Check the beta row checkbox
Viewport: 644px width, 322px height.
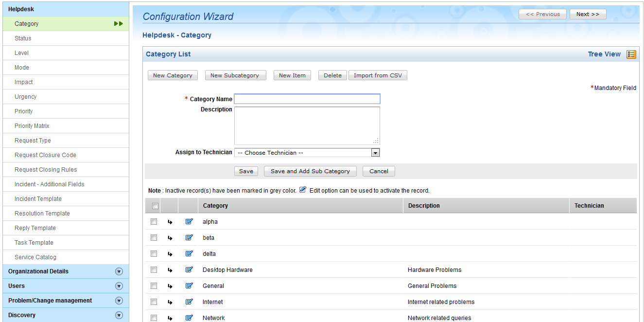point(154,238)
